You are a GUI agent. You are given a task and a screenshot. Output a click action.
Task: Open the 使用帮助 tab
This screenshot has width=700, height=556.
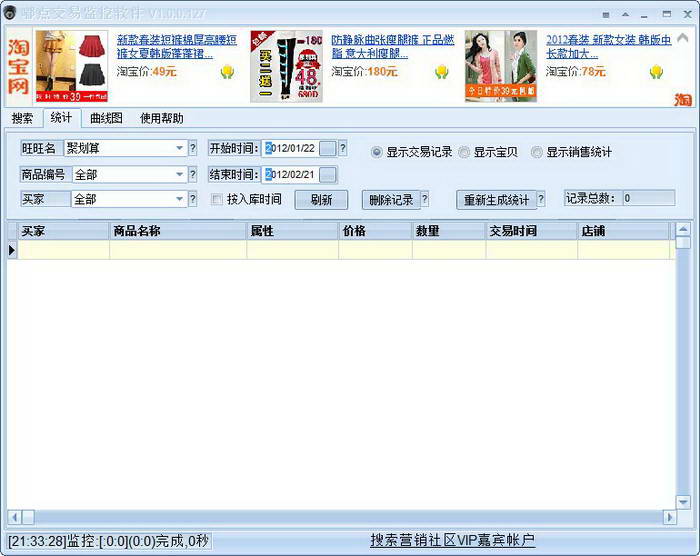(162, 118)
